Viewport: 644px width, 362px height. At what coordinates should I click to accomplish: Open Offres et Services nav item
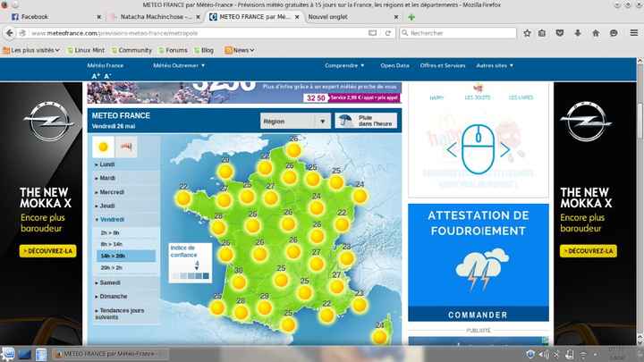tap(443, 65)
